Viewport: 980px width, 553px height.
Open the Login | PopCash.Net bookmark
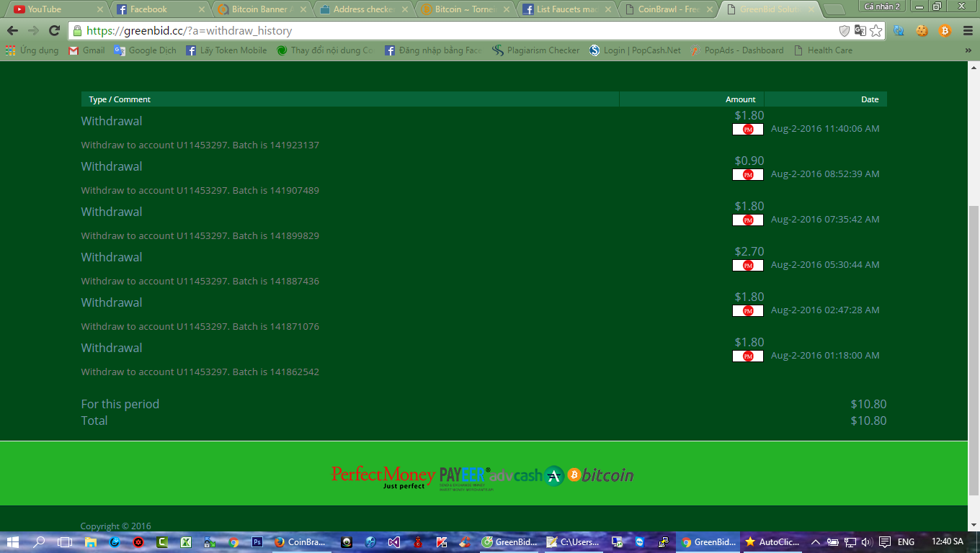point(635,50)
